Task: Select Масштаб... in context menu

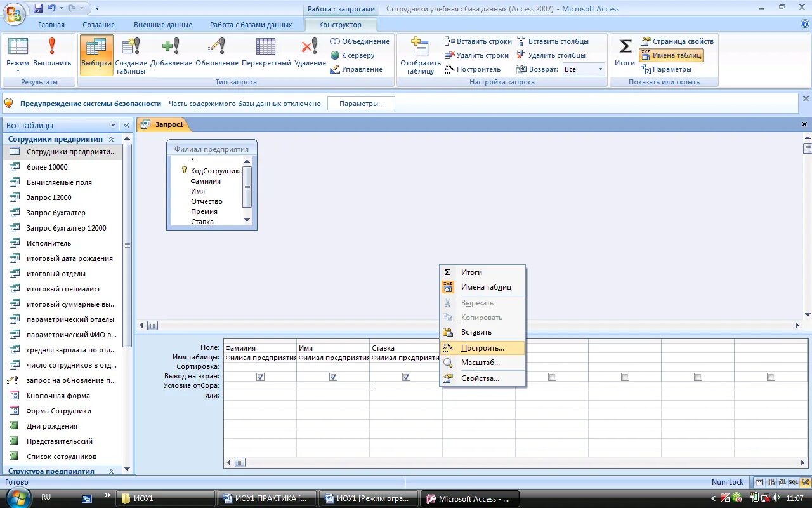Action: [x=483, y=363]
